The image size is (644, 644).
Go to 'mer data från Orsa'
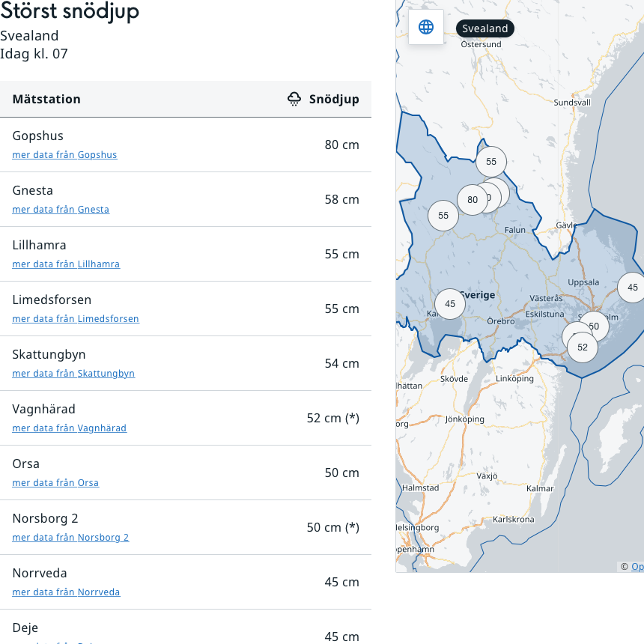point(55,483)
